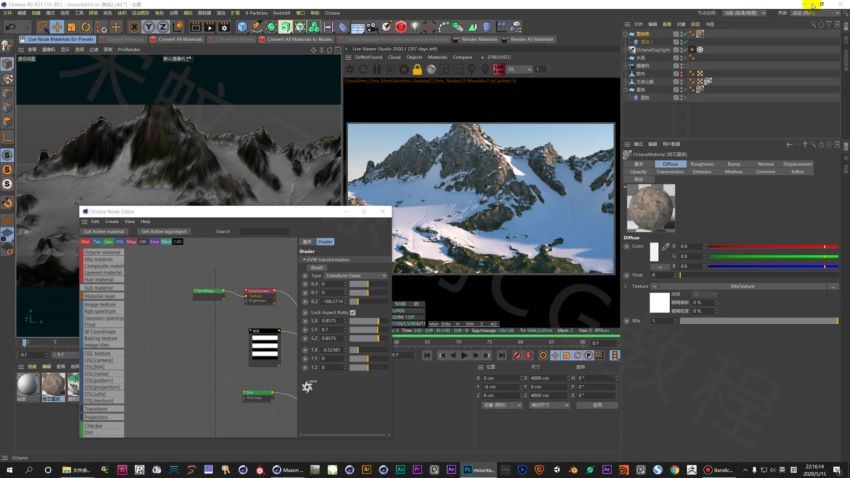The width and height of the screenshot is (850, 478).
Task: Toggle the black C4D node filter
Action: (177, 242)
